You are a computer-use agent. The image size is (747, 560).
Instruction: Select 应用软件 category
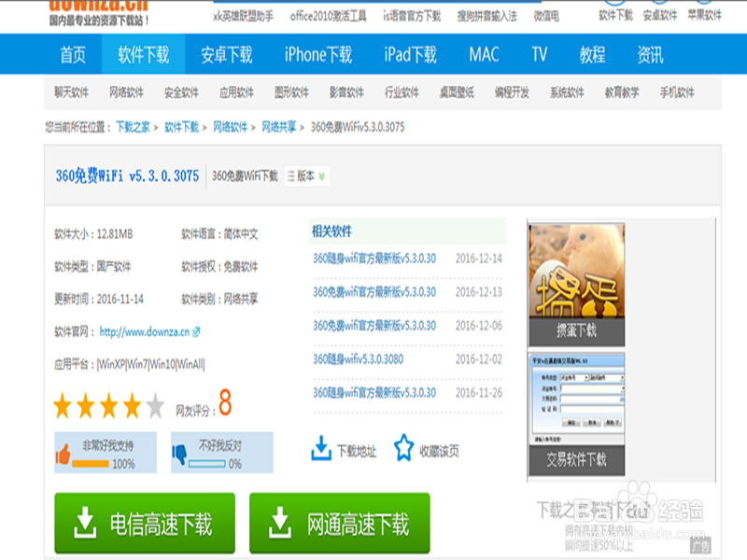pos(236,91)
